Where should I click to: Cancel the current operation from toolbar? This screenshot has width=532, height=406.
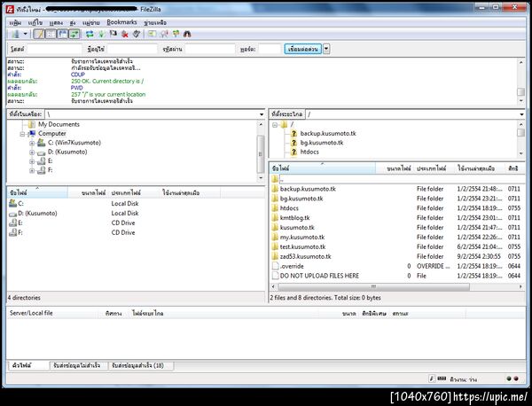click(113, 34)
